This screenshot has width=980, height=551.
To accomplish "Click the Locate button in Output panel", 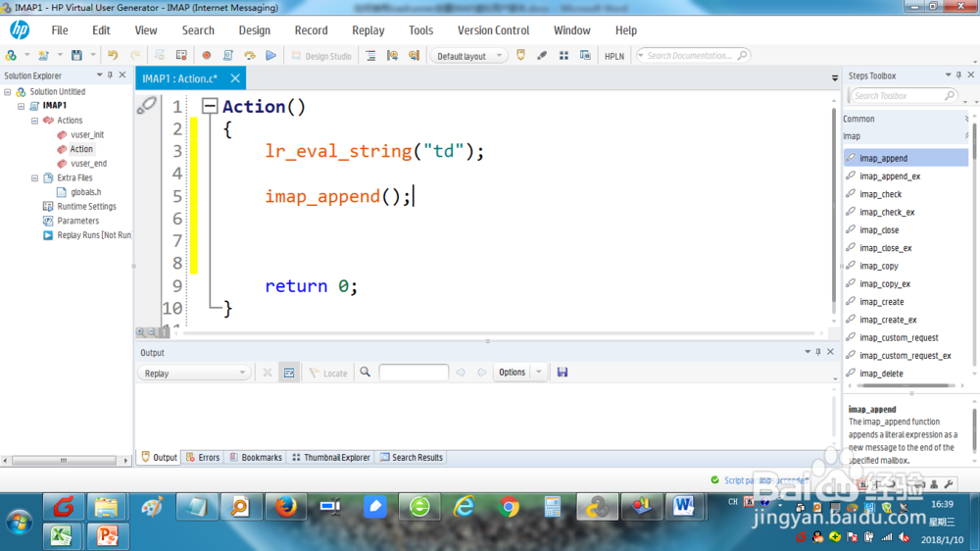I will (x=328, y=373).
